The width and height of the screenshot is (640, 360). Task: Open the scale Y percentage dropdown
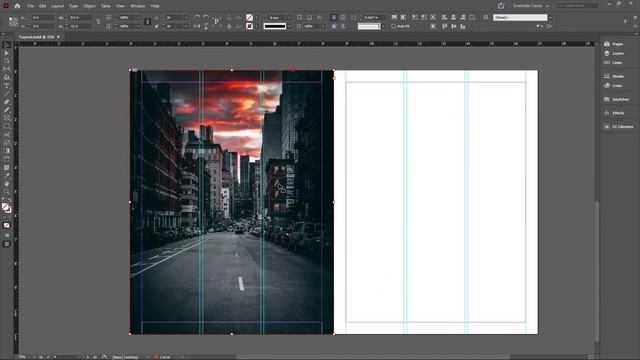[138, 26]
